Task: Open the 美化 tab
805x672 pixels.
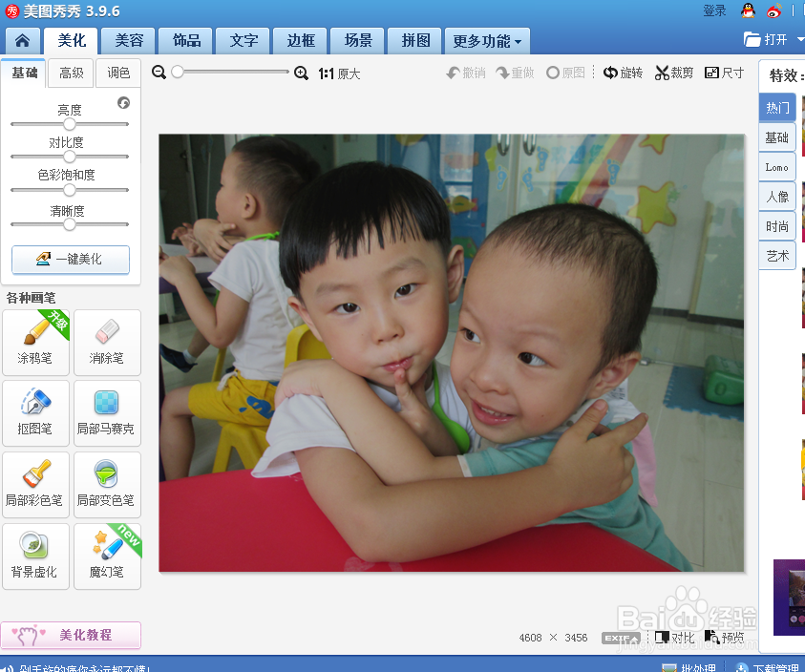Action: click(x=72, y=40)
